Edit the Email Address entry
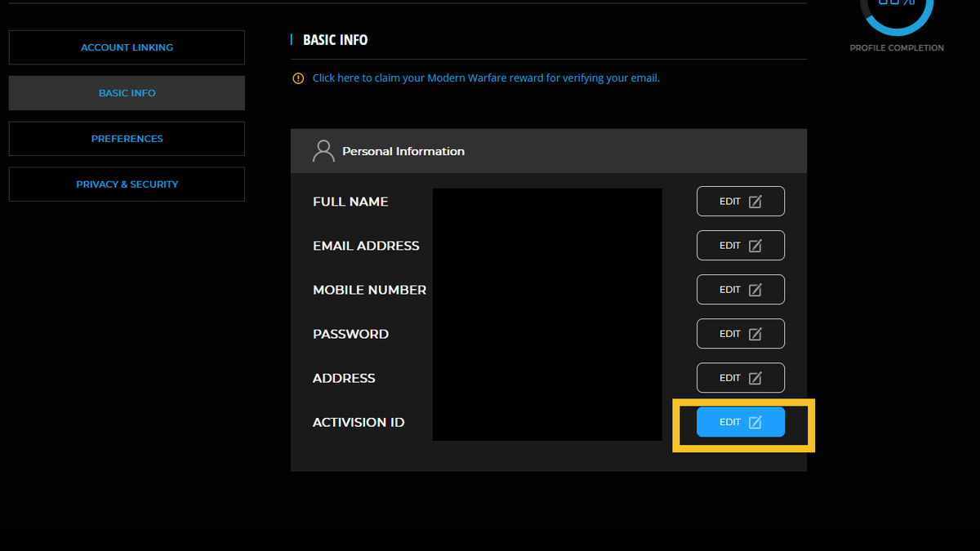Viewport: 980px width, 551px height. tap(741, 246)
